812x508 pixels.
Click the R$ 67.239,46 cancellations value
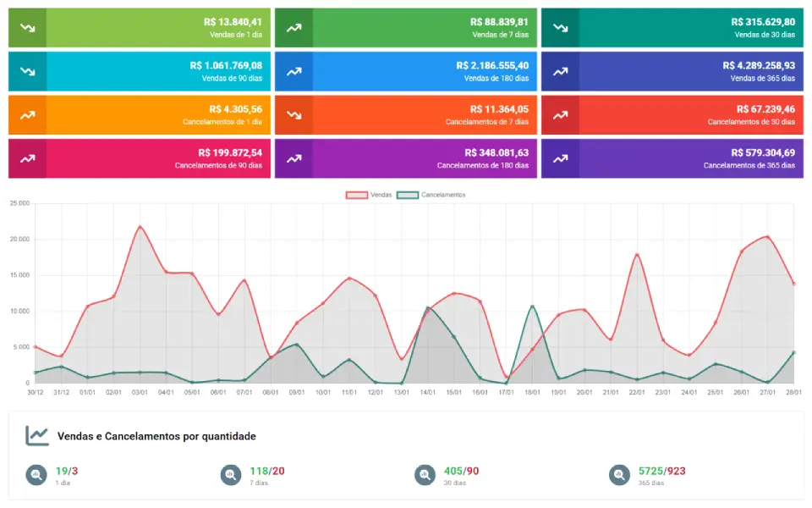(766, 109)
